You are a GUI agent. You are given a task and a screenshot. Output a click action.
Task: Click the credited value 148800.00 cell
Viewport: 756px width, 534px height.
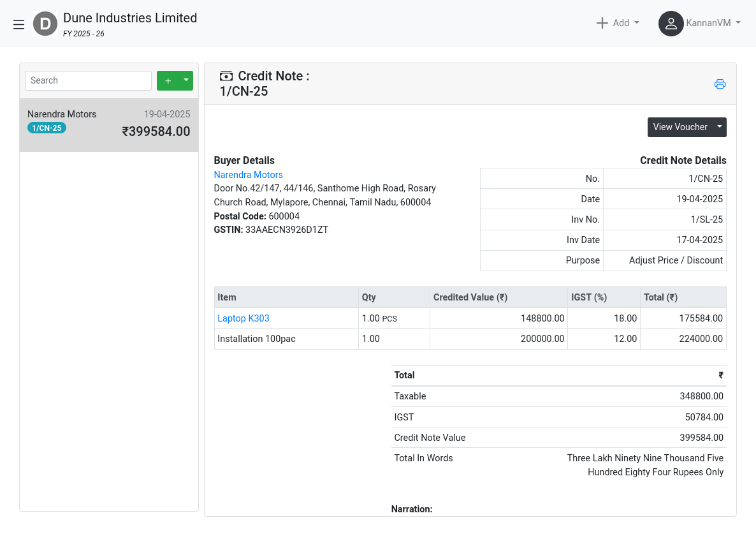[x=498, y=318]
